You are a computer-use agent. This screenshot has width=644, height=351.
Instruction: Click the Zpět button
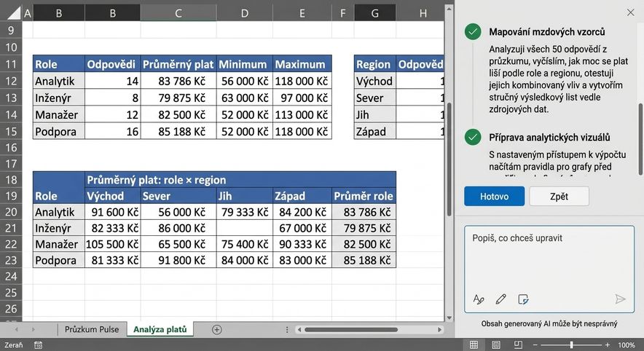(x=559, y=196)
